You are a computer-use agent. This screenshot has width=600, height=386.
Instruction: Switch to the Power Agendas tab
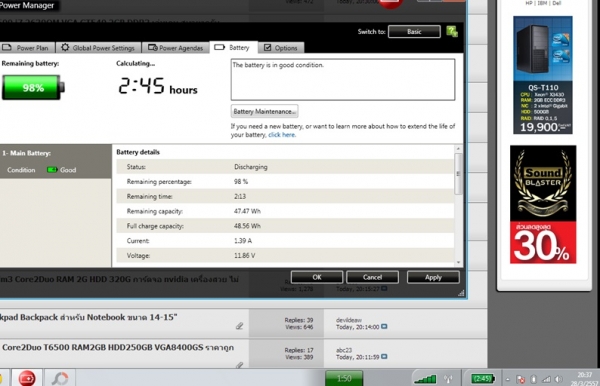pos(176,48)
